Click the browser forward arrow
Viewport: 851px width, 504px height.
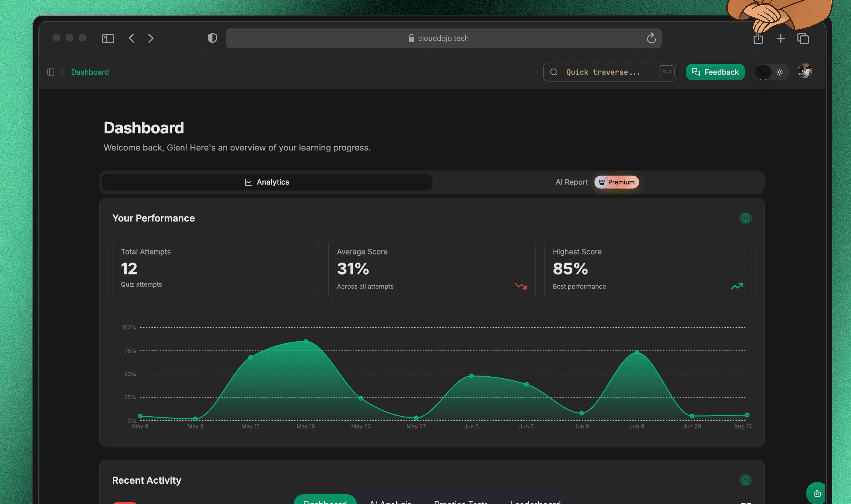pos(151,38)
